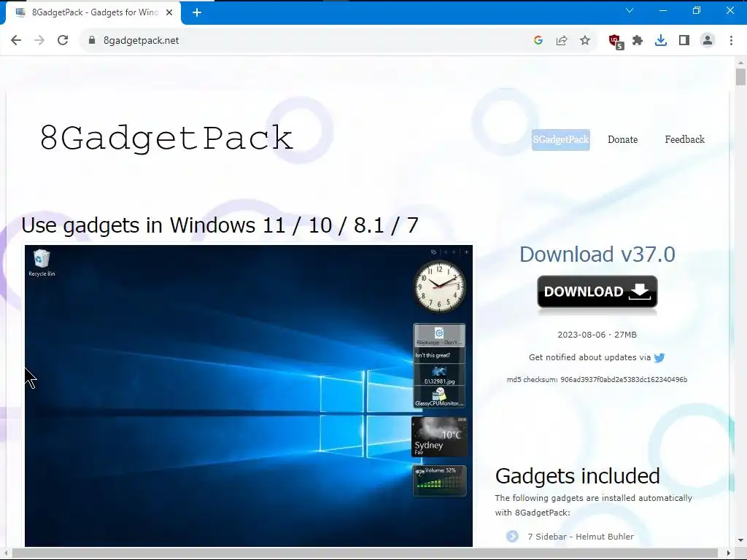Viewport: 747px width, 560px height.
Task: Restore down the browser window
Action: [696, 10]
